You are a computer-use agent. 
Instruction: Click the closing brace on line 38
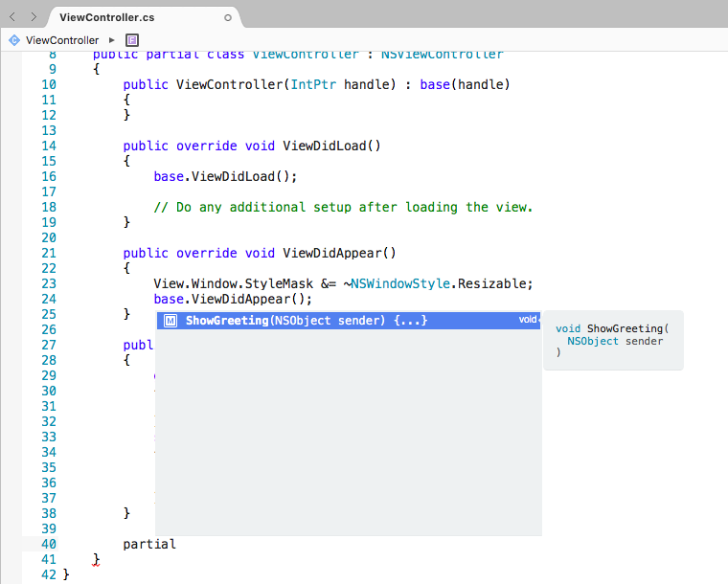click(x=126, y=513)
